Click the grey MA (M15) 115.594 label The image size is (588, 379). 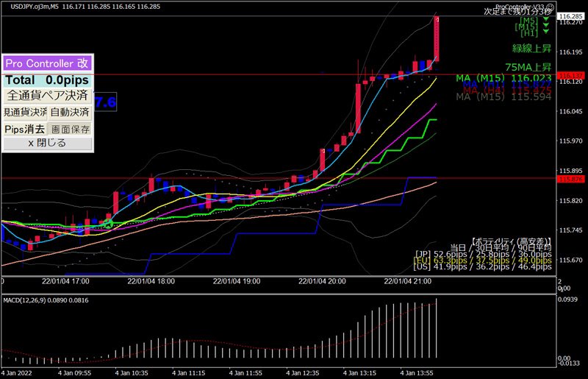click(x=503, y=97)
